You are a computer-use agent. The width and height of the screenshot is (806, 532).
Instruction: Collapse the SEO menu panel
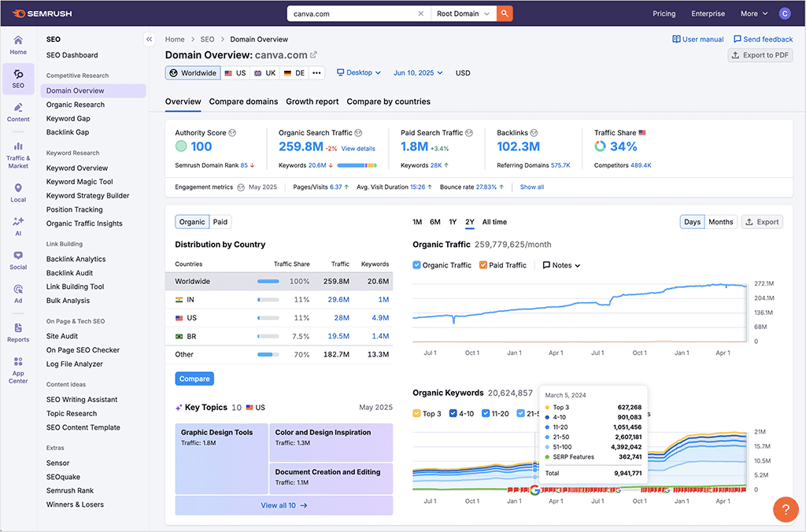click(x=149, y=39)
